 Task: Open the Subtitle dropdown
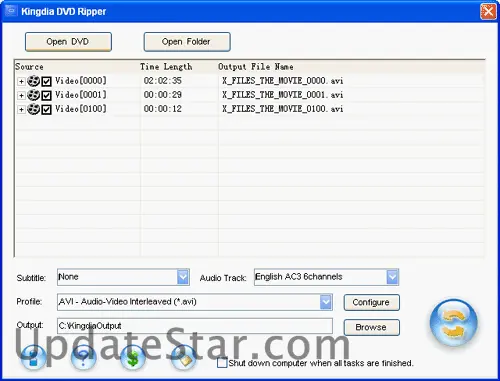[x=183, y=277]
